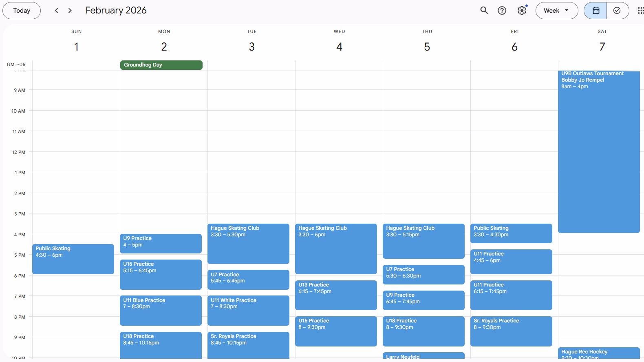Screen dimensions: 644x362
Task: Go to the previous week
Action: click(x=57, y=11)
